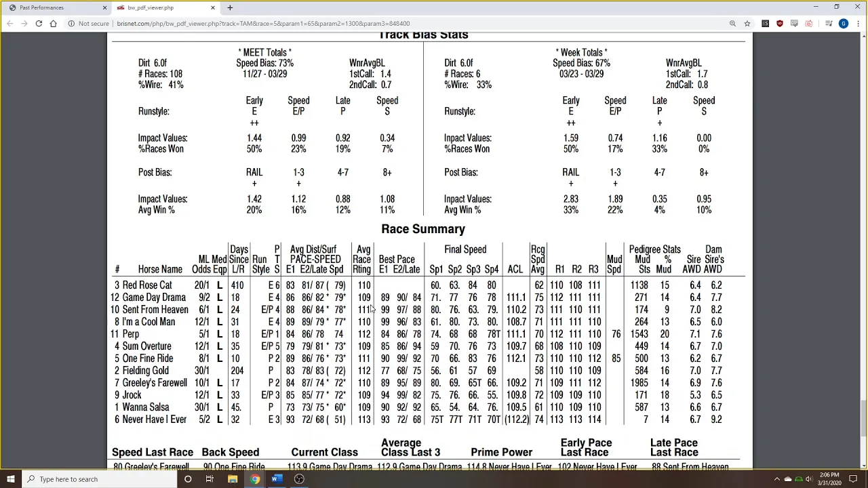The image size is (868, 488).
Task: Click the Current Class label
Action: 324,452
